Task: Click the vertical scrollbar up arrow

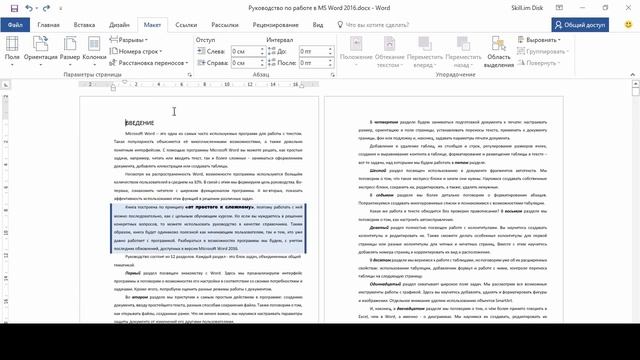Action: click(x=636, y=84)
